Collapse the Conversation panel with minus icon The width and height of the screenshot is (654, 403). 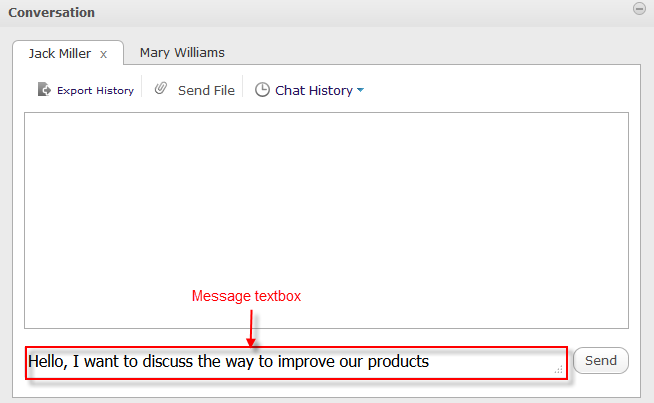tap(639, 8)
